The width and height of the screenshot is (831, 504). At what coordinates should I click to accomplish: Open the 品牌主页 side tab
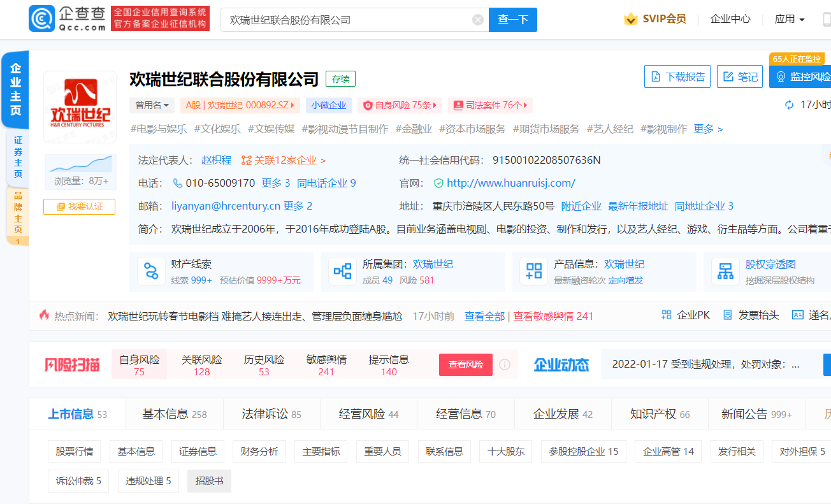coord(18,217)
